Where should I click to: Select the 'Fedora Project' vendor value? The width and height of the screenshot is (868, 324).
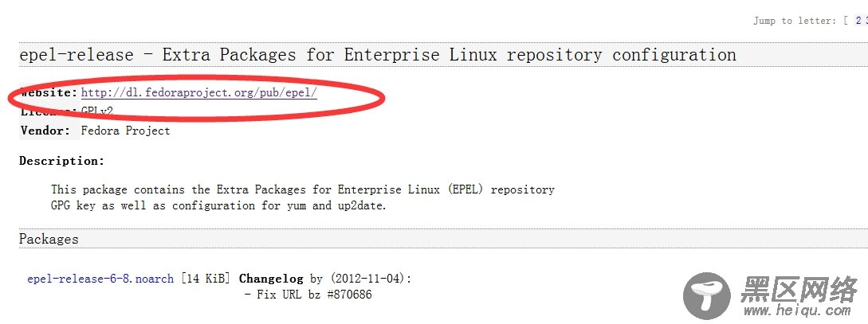pyautogui.click(x=126, y=131)
